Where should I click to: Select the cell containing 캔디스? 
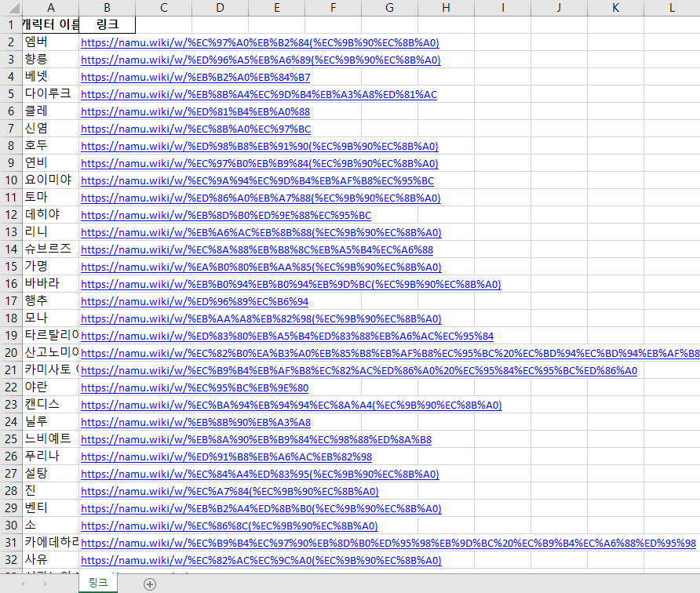(51, 405)
